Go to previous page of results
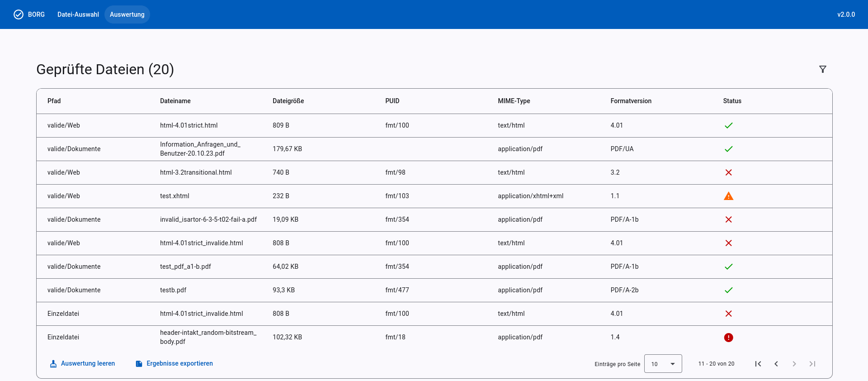 [x=776, y=364]
